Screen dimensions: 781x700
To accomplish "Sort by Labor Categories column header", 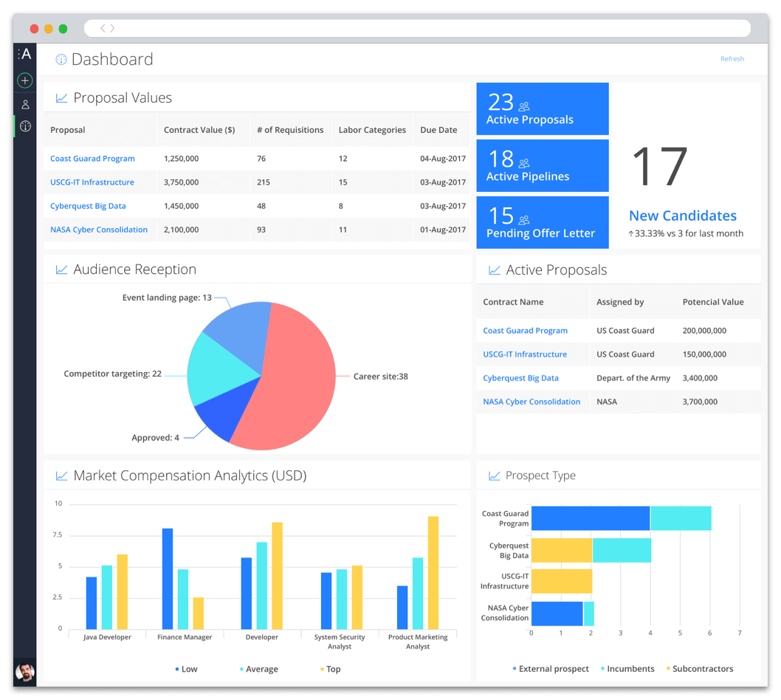I will point(373,130).
